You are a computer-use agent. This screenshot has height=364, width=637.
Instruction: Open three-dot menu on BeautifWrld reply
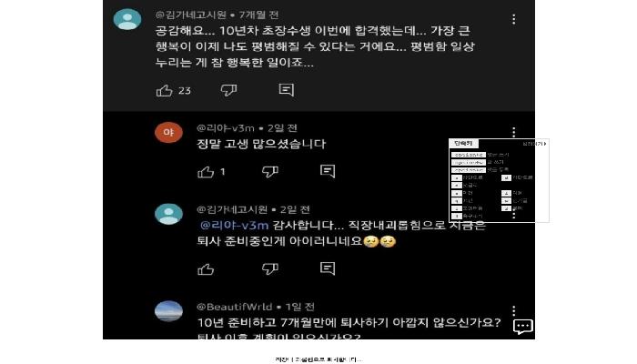514,311
